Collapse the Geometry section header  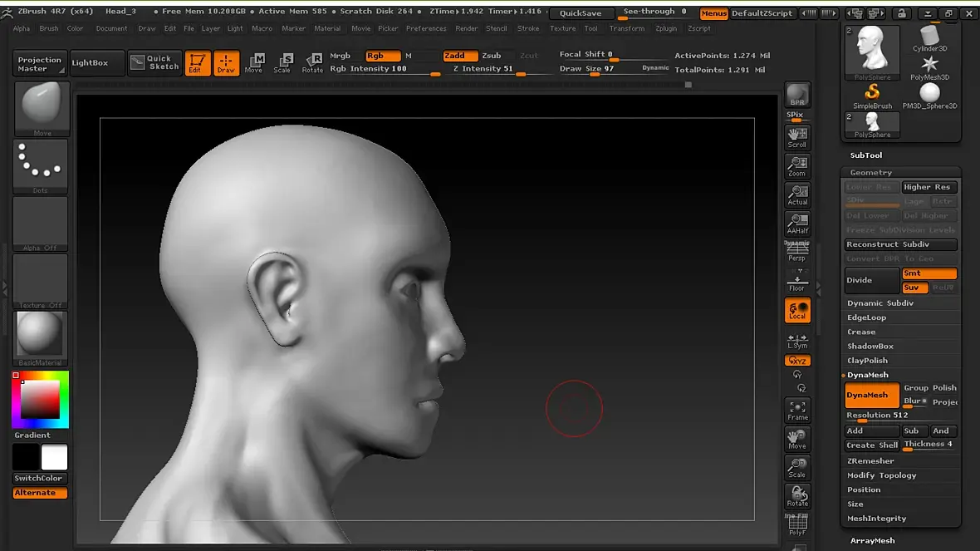tap(870, 173)
